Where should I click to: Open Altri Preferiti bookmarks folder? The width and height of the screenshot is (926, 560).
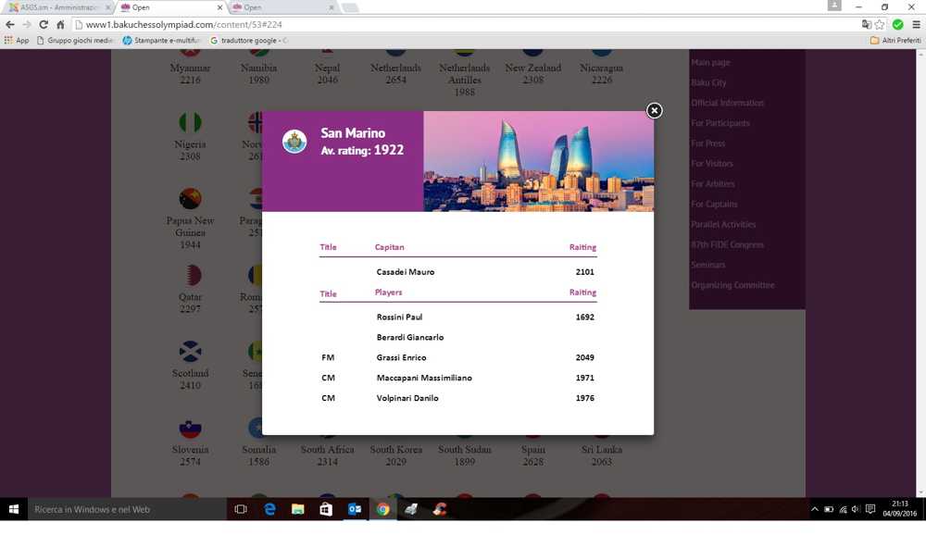[895, 41]
